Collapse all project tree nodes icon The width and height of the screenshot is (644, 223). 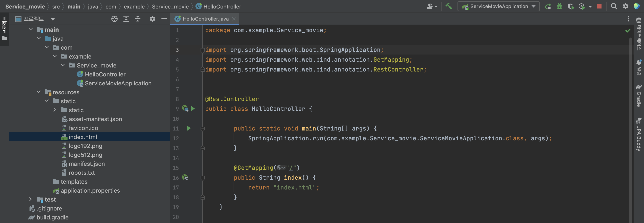click(x=138, y=19)
